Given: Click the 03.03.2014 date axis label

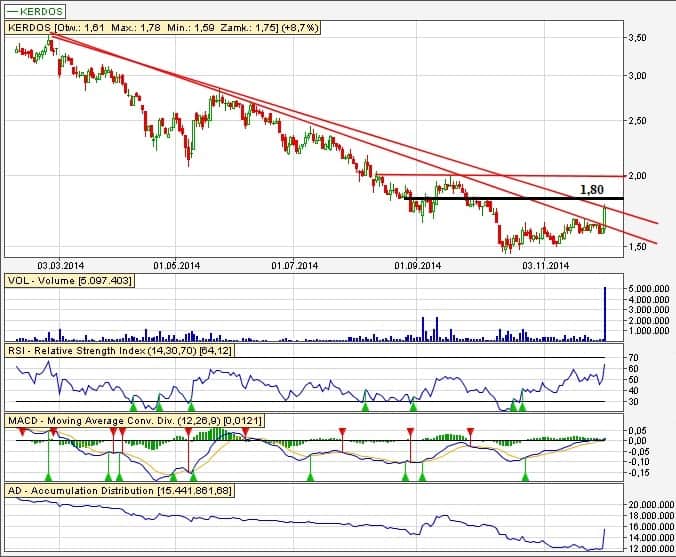Looking at the screenshot, I should point(59,266).
